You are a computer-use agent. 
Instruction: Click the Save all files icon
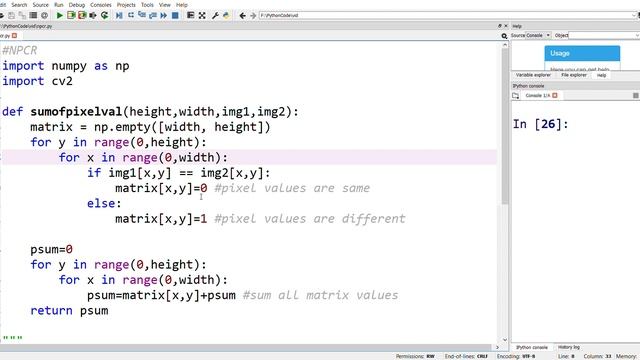22,16
